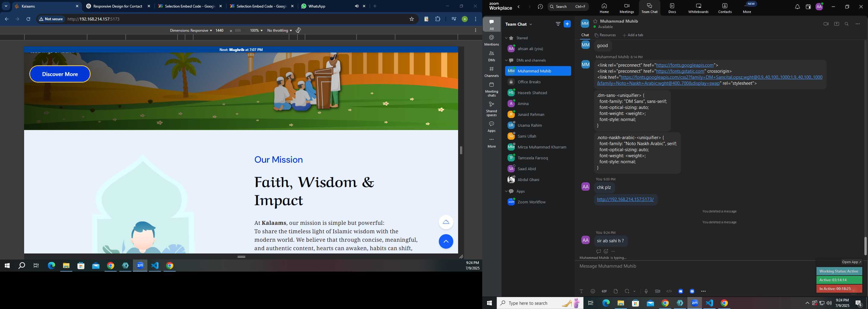Viewport: 868px width, 309px height.
Task: Insert a code snippet via the code icon
Action: pos(669,291)
